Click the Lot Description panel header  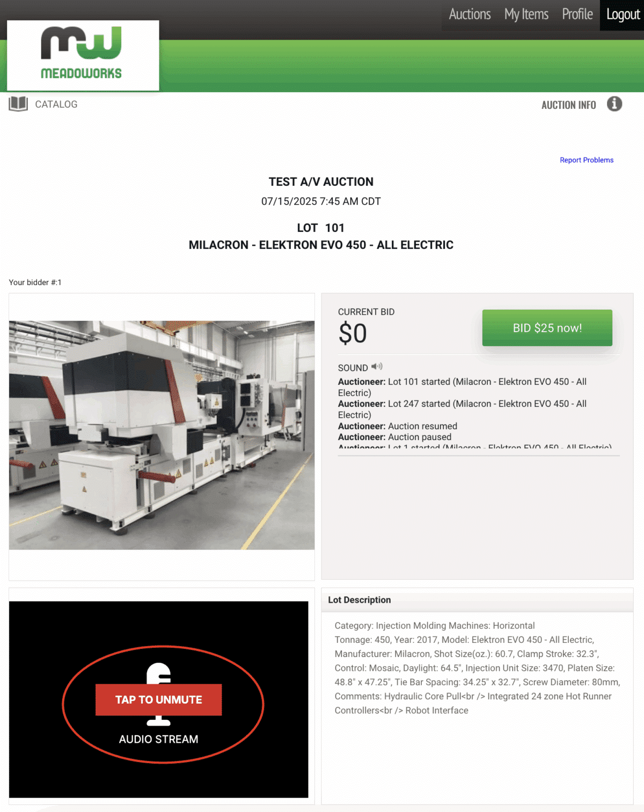click(477, 600)
